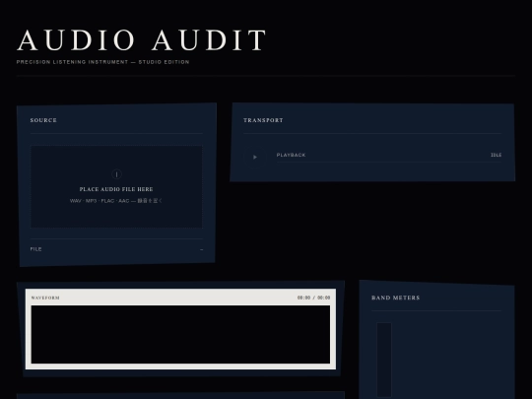Click the 'BAND METERS' panel heading
This screenshot has width=532, height=399.
396,298
